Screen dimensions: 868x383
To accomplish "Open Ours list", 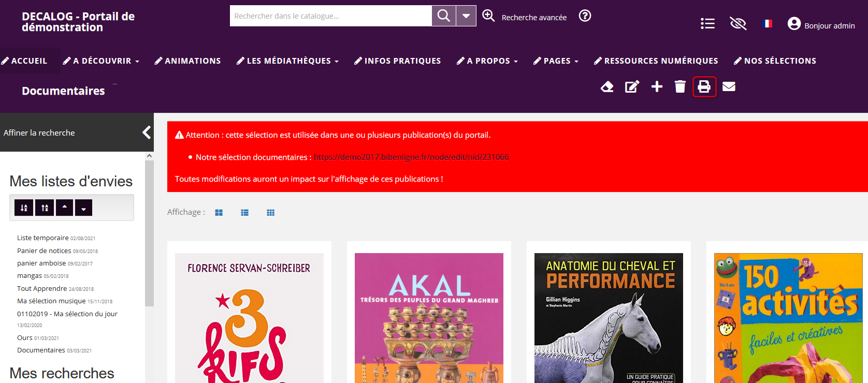I will point(25,337).
